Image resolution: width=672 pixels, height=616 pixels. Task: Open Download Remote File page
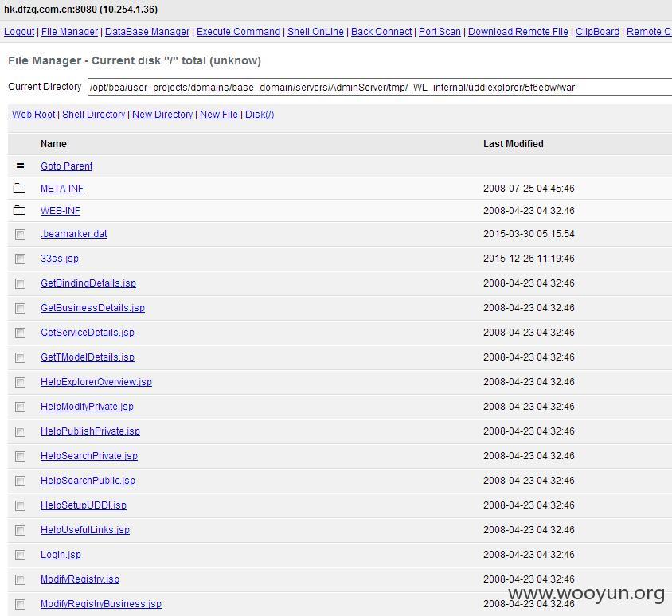[518, 32]
